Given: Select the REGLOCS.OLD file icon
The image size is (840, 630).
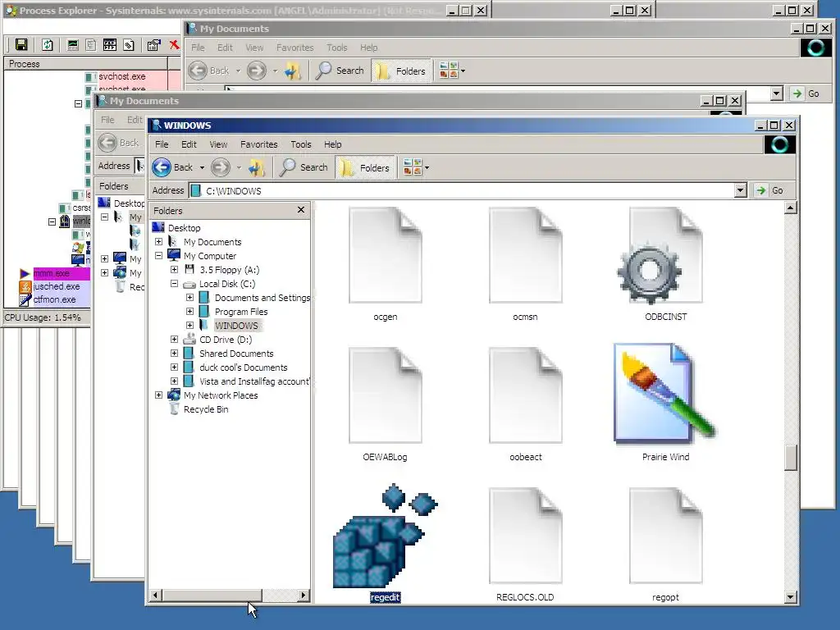Looking at the screenshot, I should 525,545.
